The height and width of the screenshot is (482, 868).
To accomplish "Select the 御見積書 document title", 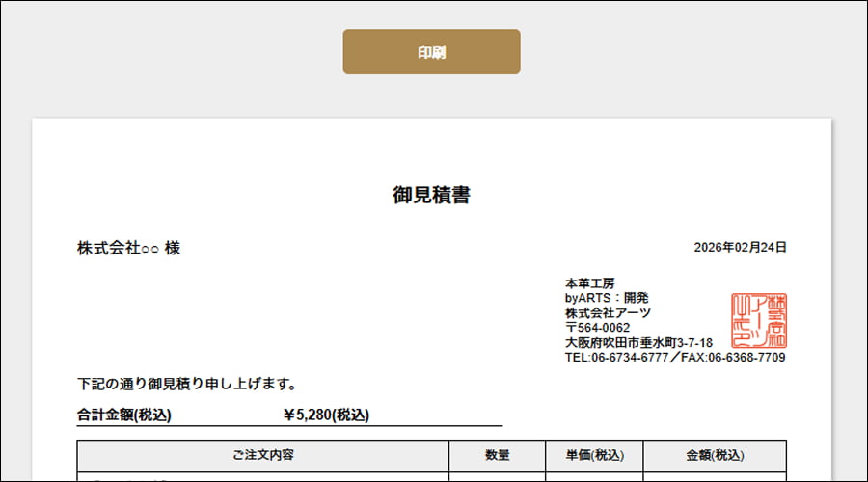I will (432, 195).
